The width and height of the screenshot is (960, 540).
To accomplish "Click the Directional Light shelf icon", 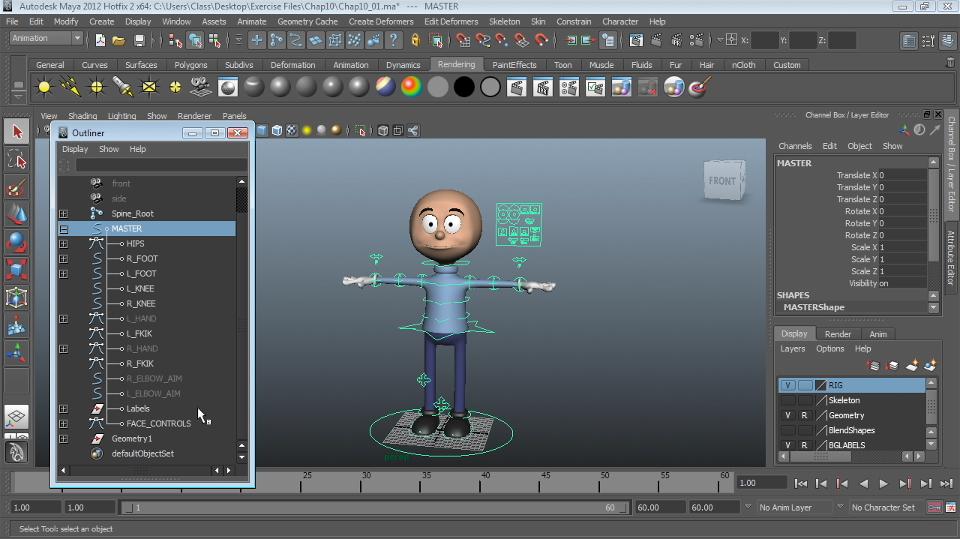I will point(71,87).
